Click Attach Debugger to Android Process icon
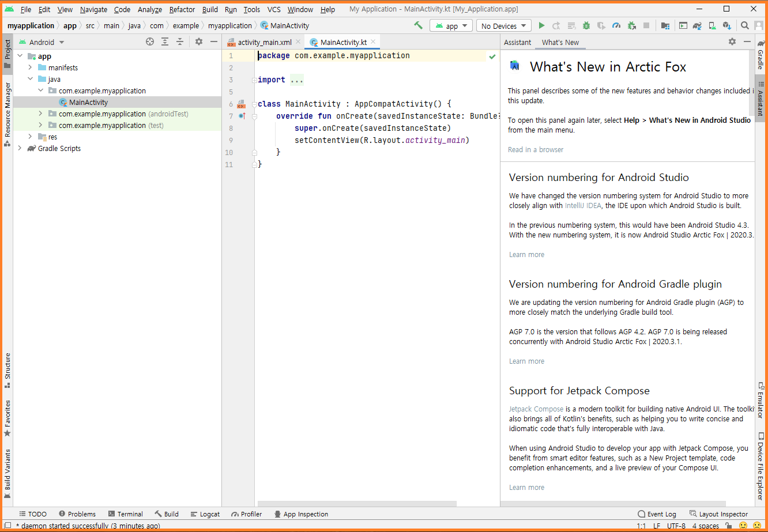This screenshot has width=768, height=532. (631, 26)
